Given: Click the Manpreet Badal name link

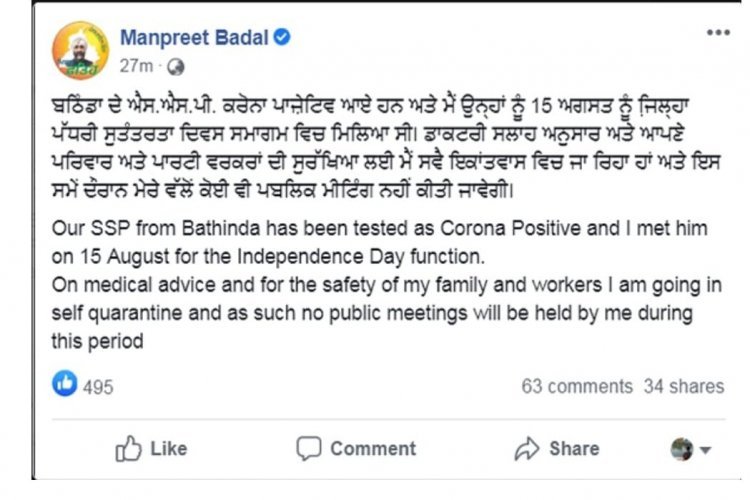Looking at the screenshot, I should 195,38.
